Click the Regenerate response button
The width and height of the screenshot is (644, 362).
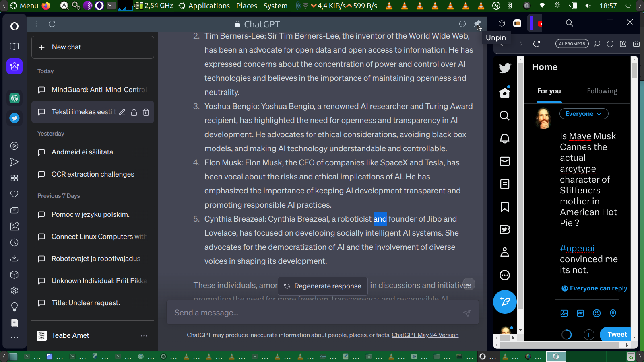pos(323,286)
